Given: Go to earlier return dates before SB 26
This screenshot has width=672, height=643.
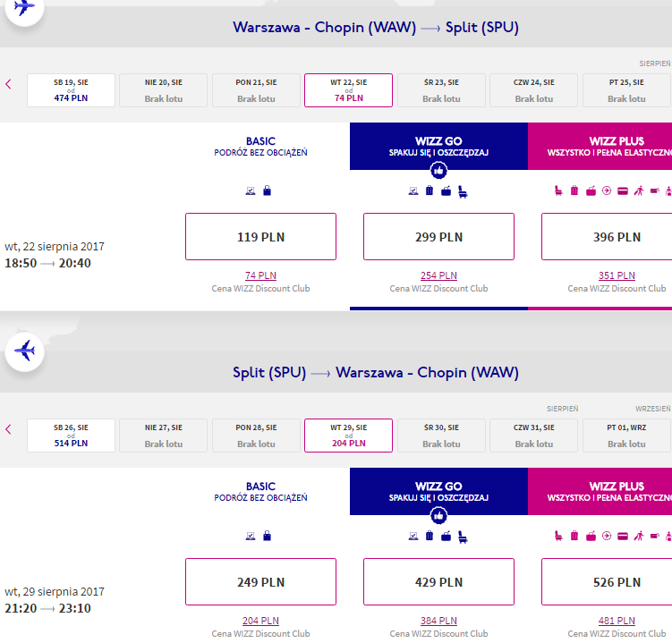Looking at the screenshot, I should click(x=8, y=429).
